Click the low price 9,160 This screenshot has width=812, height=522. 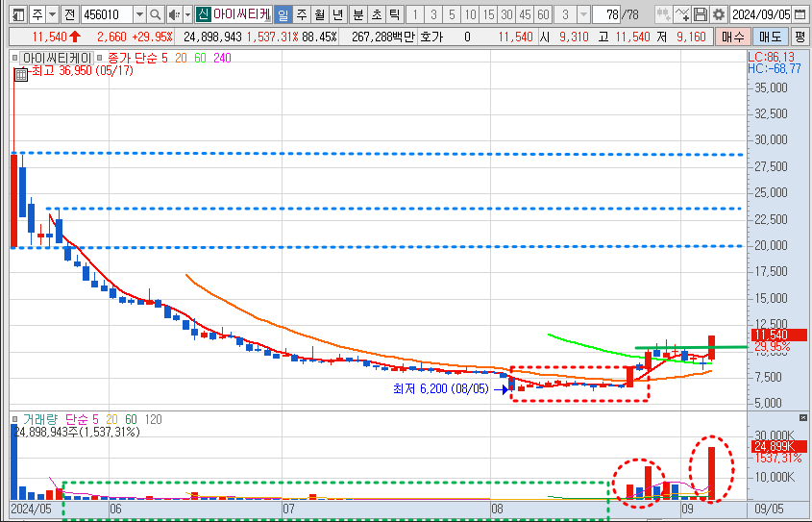[691, 37]
